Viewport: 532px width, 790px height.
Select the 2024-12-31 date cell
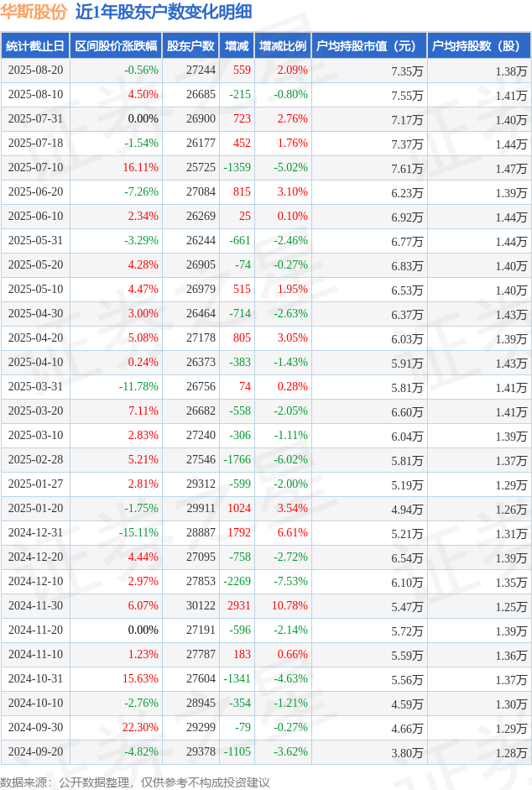36,532
